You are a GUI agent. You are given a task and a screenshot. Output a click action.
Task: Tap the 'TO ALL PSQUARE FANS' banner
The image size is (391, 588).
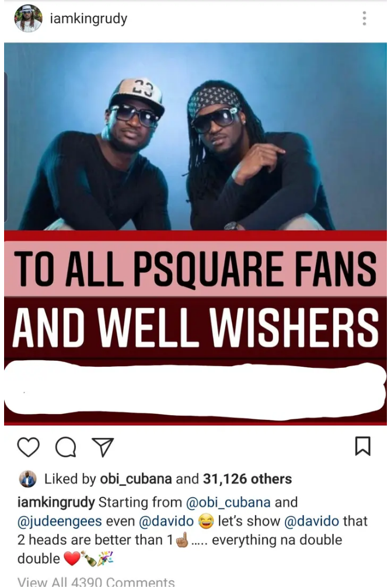tap(195, 269)
